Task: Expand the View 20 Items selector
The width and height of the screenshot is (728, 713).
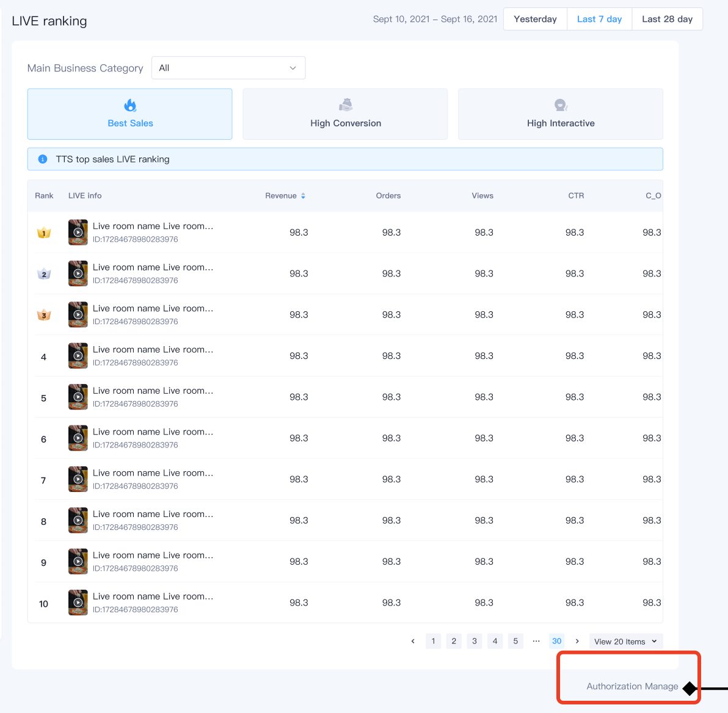Action: pyautogui.click(x=625, y=642)
